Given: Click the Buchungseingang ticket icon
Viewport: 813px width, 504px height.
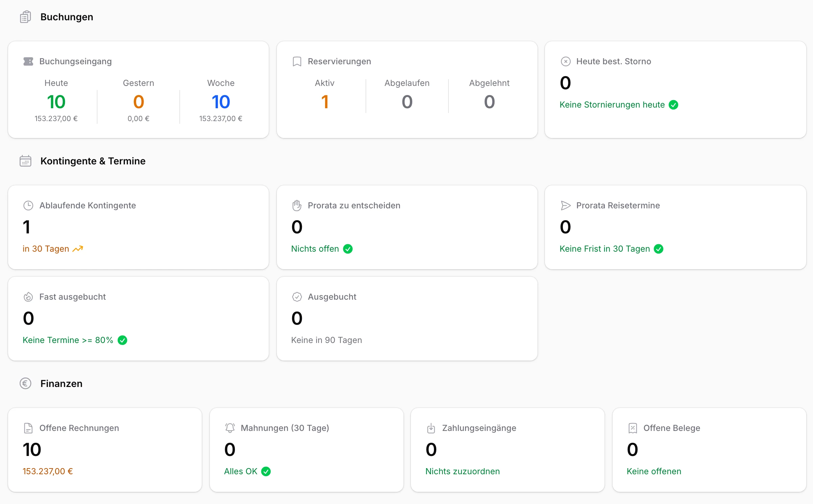Looking at the screenshot, I should coord(28,62).
